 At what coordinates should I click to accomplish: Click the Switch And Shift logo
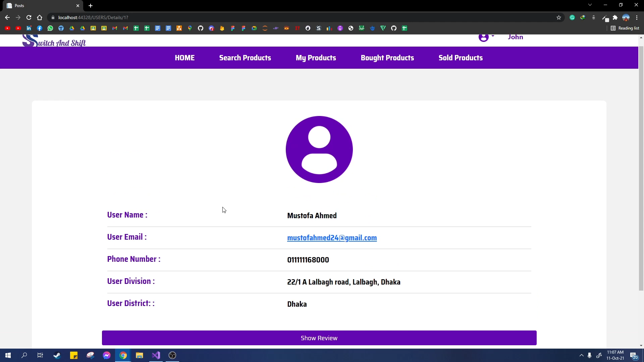54,42
